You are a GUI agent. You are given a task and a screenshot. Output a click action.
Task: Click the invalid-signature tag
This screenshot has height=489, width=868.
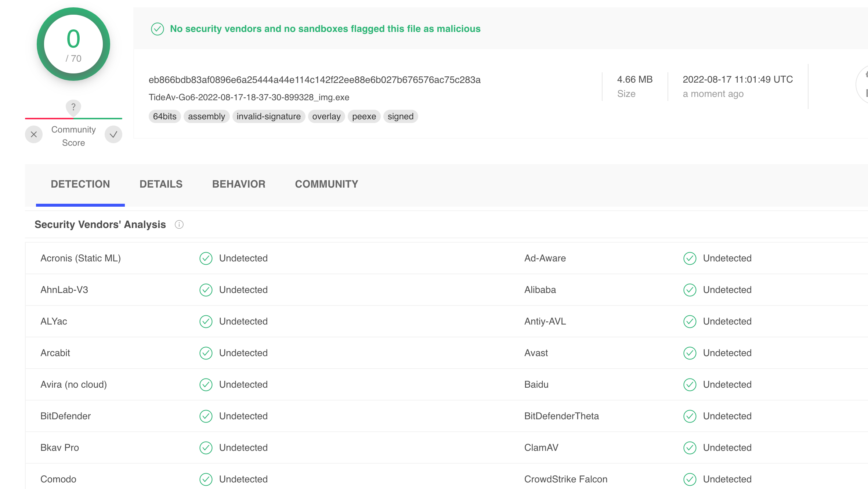268,116
